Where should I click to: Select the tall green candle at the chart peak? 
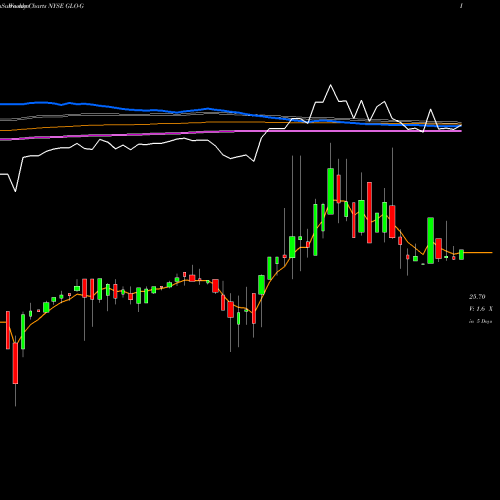330,191
